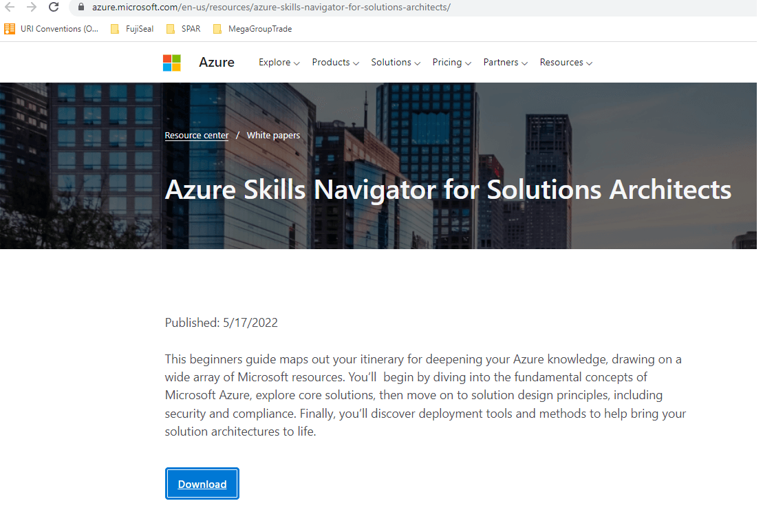Click the Microsoft logo
763x532 pixels.
172,63
